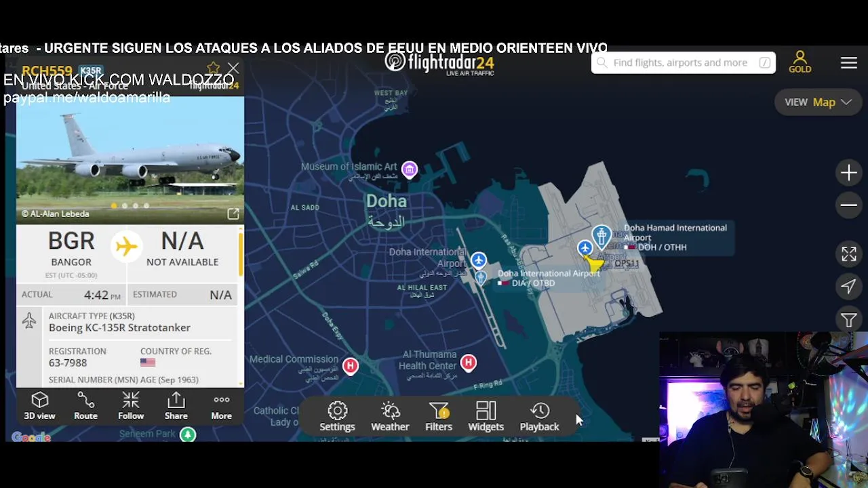
Task: Click the Al Thumama Health Center marker
Action: pos(469,363)
